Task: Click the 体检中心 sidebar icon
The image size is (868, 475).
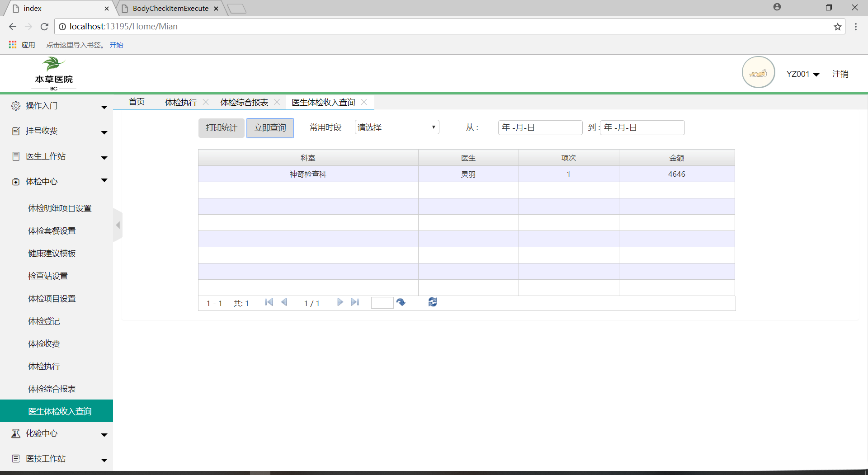Action: [x=16, y=182]
